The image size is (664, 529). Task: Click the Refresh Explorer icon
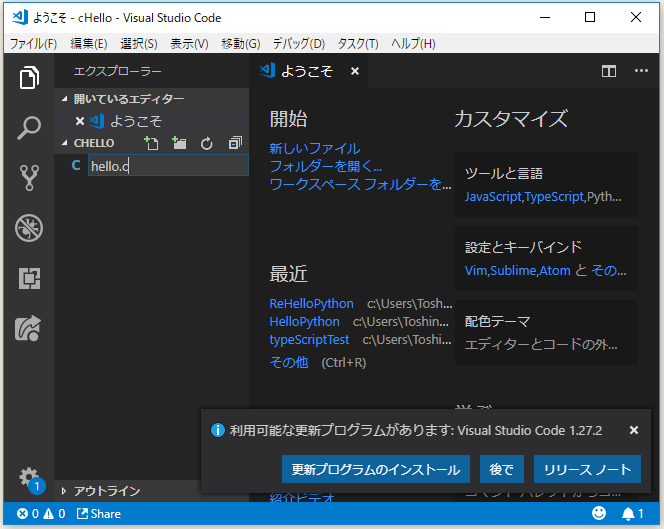click(x=207, y=144)
